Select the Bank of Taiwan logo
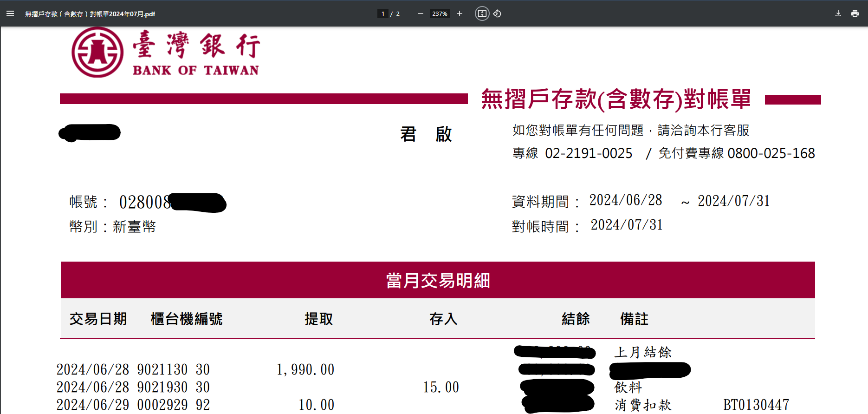The image size is (868, 414). [166, 52]
